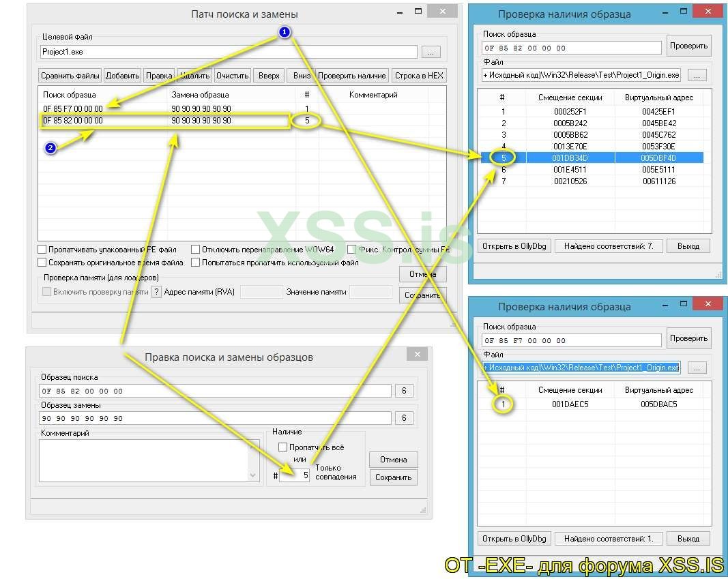Toggle Фикс. Контрол. суммы PE checkbox
Viewport: 728px width, 579px height.
[351, 250]
